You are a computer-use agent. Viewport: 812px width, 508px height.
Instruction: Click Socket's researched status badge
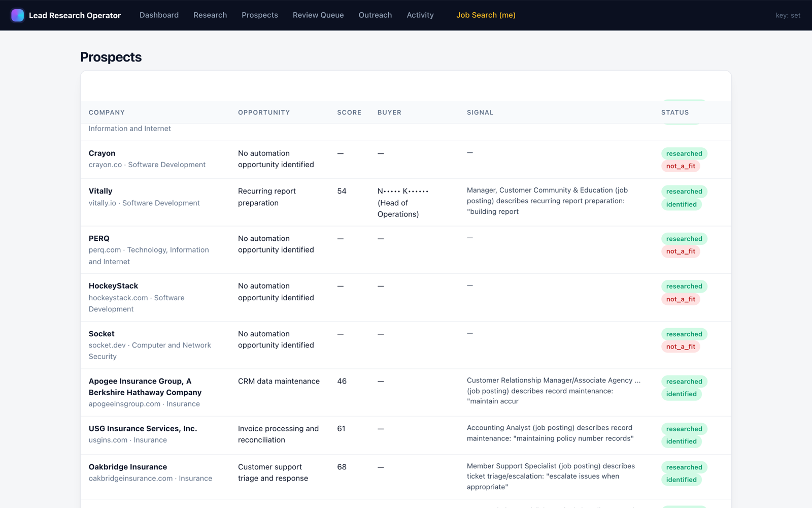684,334
